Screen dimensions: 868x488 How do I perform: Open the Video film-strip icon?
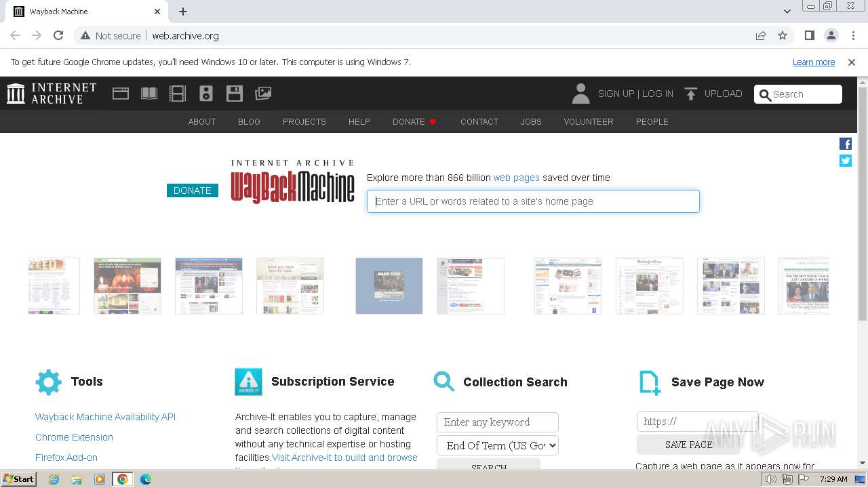point(178,94)
